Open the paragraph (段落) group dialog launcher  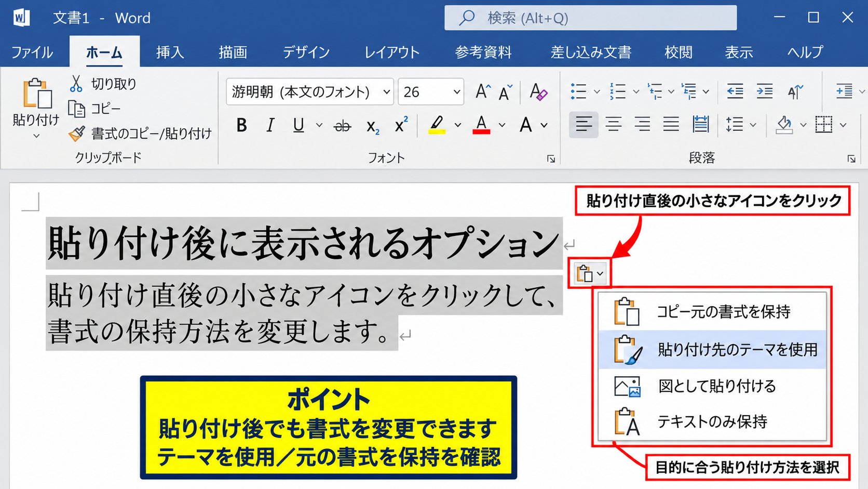tap(851, 159)
